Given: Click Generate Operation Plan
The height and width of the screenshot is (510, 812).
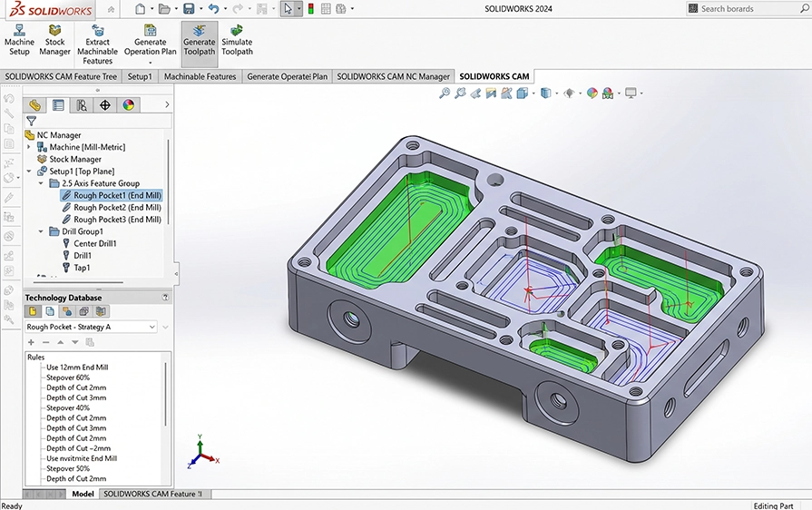Looking at the screenshot, I should pyautogui.click(x=151, y=40).
